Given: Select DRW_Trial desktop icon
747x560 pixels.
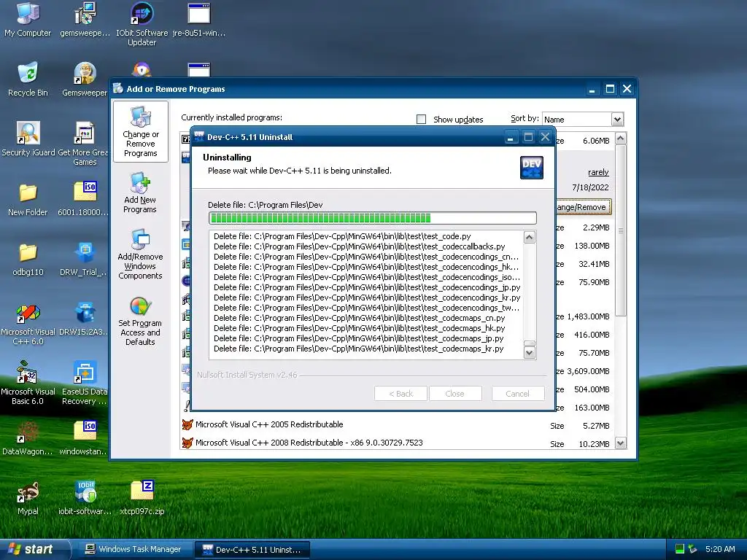Looking at the screenshot, I should 84,259.
